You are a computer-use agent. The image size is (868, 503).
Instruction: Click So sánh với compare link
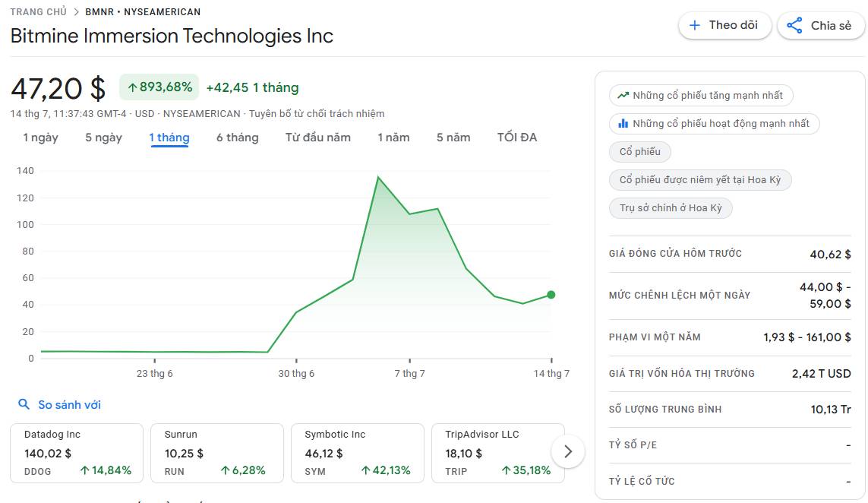coord(69,405)
